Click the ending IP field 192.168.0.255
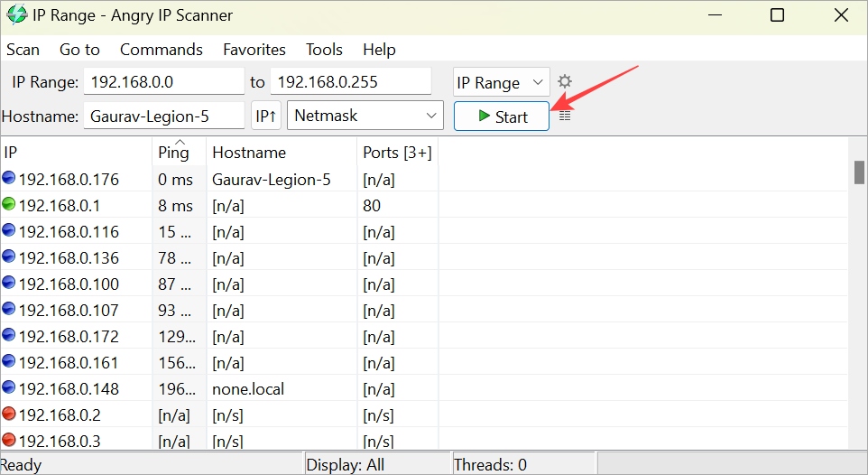 click(351, 81)
